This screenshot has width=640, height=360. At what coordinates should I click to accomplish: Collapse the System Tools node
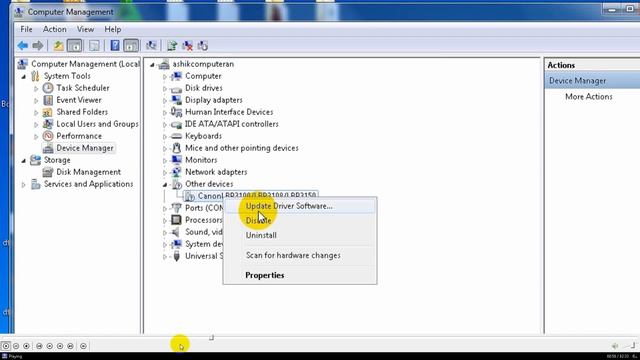tap(24, 76)
